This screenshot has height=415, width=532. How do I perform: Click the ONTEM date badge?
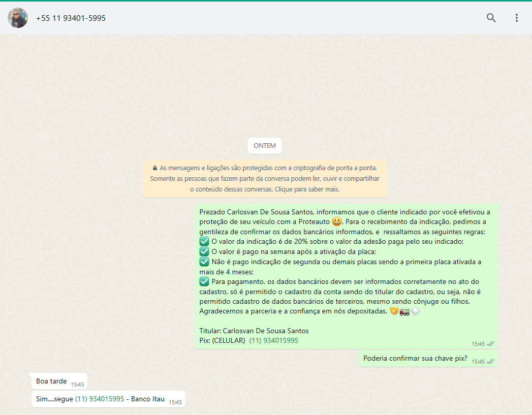(264, 146)
